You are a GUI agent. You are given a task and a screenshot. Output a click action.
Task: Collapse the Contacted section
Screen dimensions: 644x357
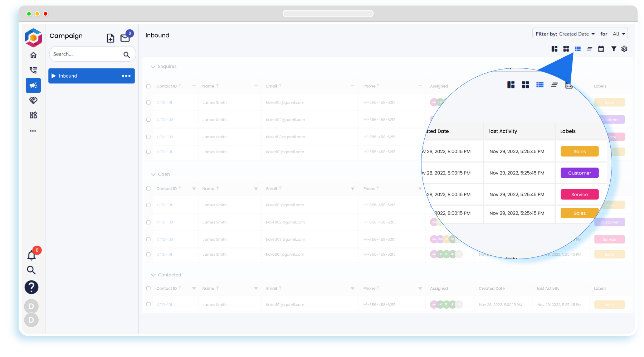pyautogui.click(x=153, y=275)
